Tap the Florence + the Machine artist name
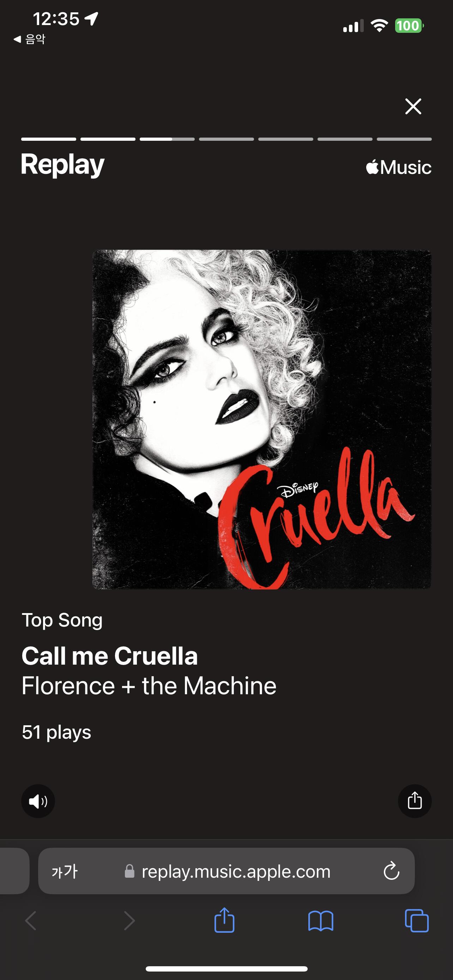 (149, 685)
